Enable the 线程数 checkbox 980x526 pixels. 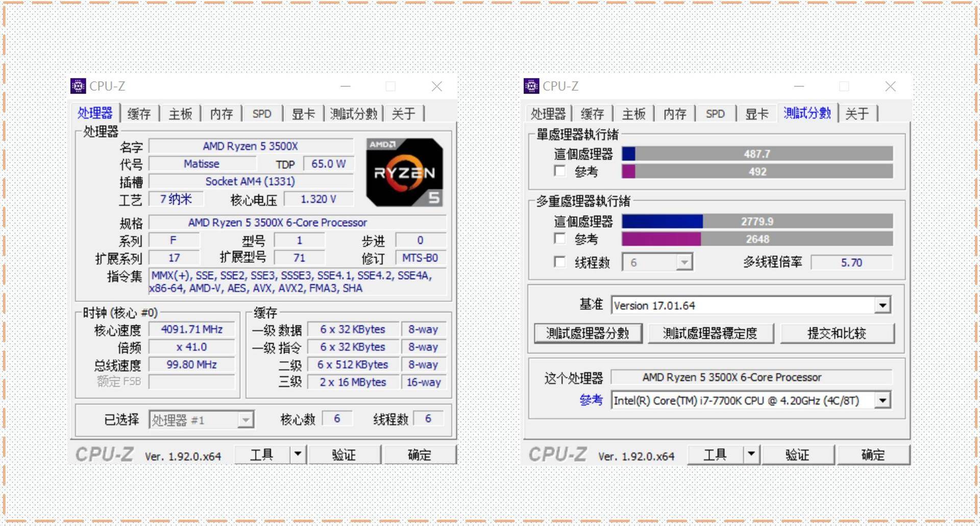pos(560,262)
